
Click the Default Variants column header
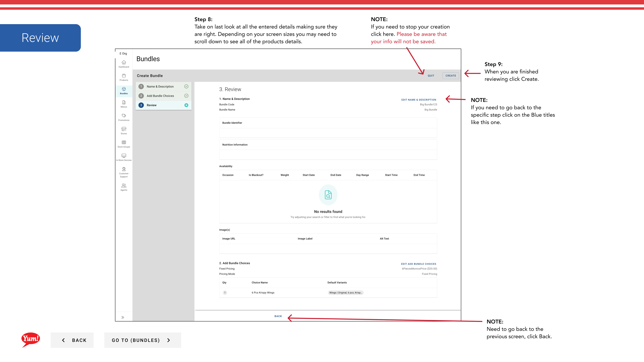(x=337, y=282)
